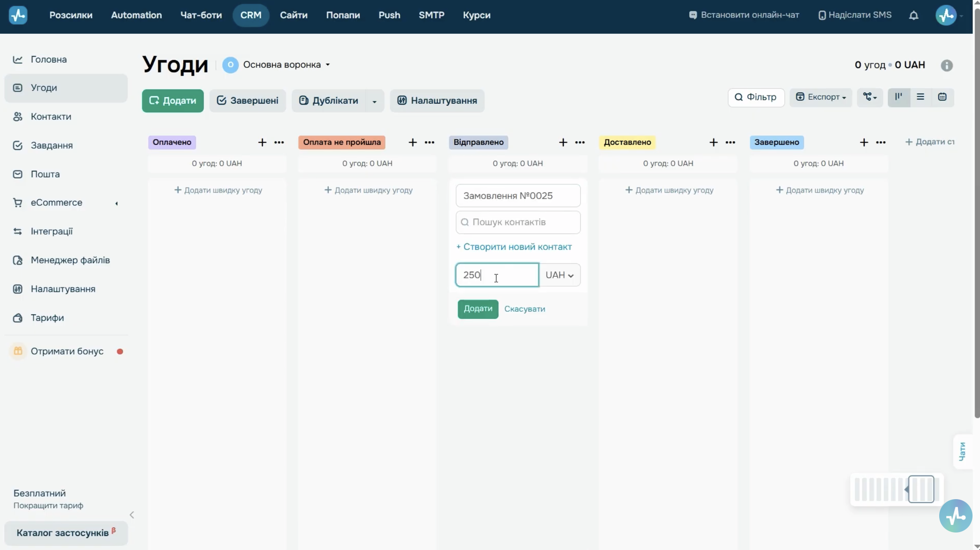
Task: Open Відправлено column three-dot menu
Action: tap(580, 142)
